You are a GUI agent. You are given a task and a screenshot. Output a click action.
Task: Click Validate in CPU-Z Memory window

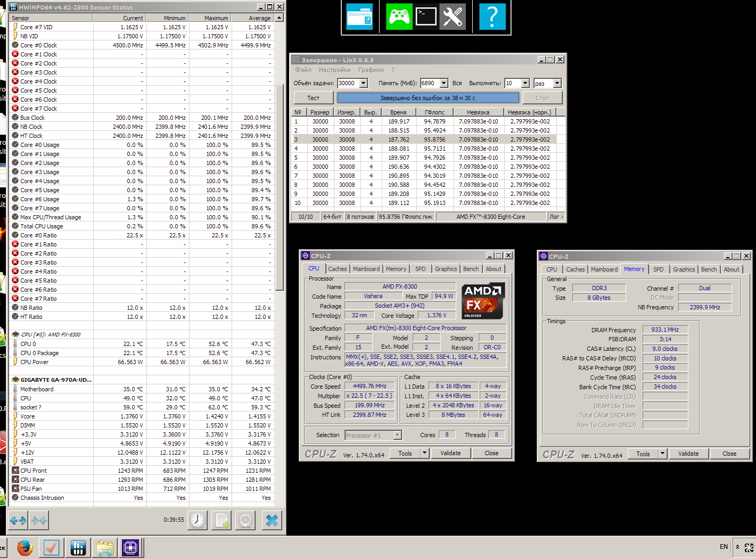click(x=688, y=454)
